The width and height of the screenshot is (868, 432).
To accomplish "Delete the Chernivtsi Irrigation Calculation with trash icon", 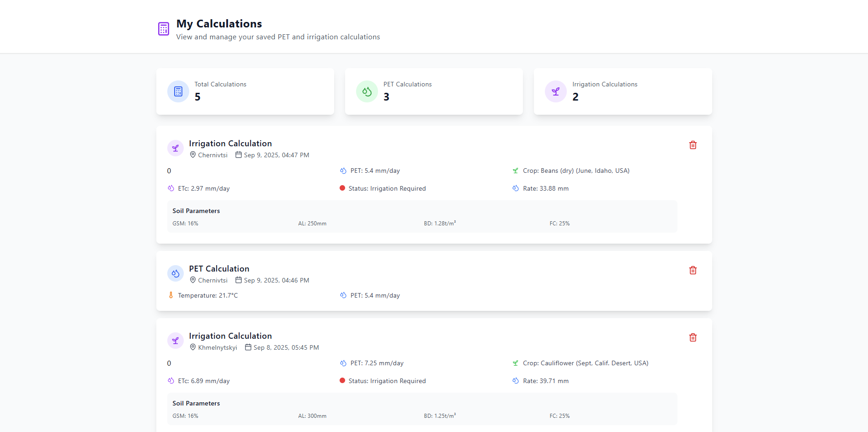I will point(692,145).
